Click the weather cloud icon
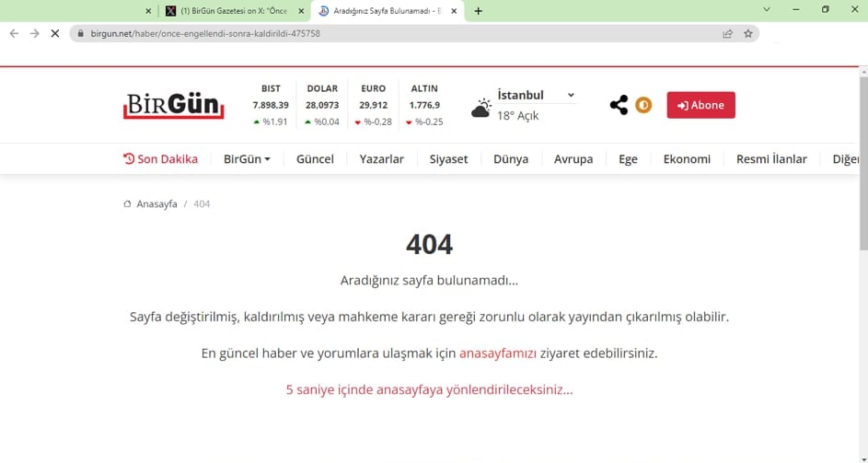Viewport: 868px width, 463px height. click(x=481, y=109)
